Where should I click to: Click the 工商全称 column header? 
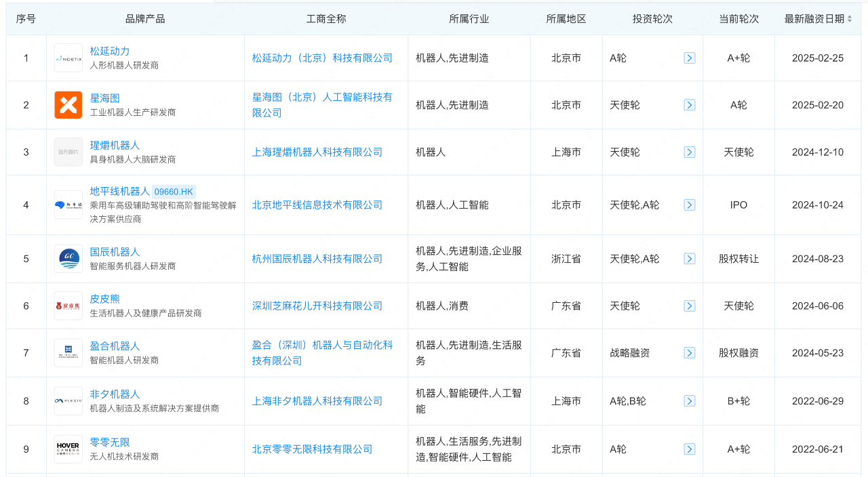(x=326, y=19)
